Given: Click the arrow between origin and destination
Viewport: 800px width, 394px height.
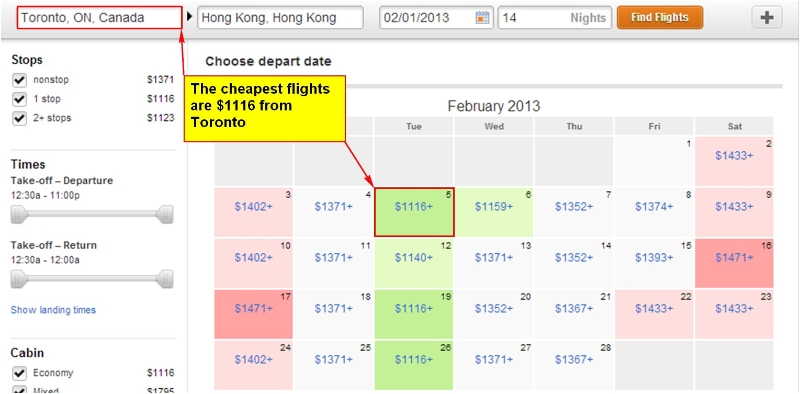Looking at the screenshot, I should tap(190, 17).
